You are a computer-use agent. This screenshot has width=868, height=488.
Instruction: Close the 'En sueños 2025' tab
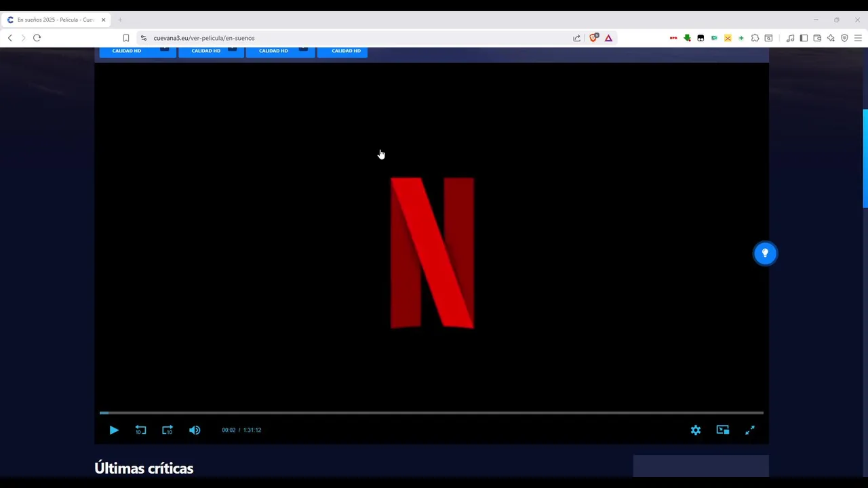tap(103, 20)
